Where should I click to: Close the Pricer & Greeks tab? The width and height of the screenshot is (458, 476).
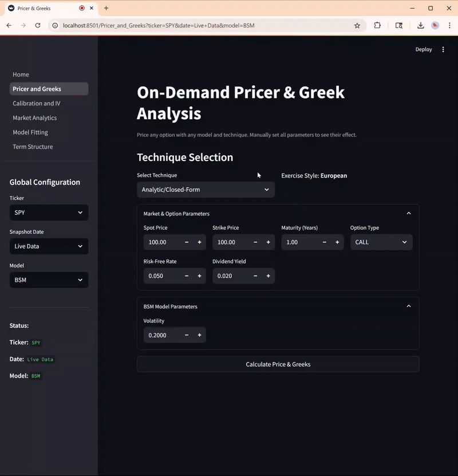coord(91,8)
